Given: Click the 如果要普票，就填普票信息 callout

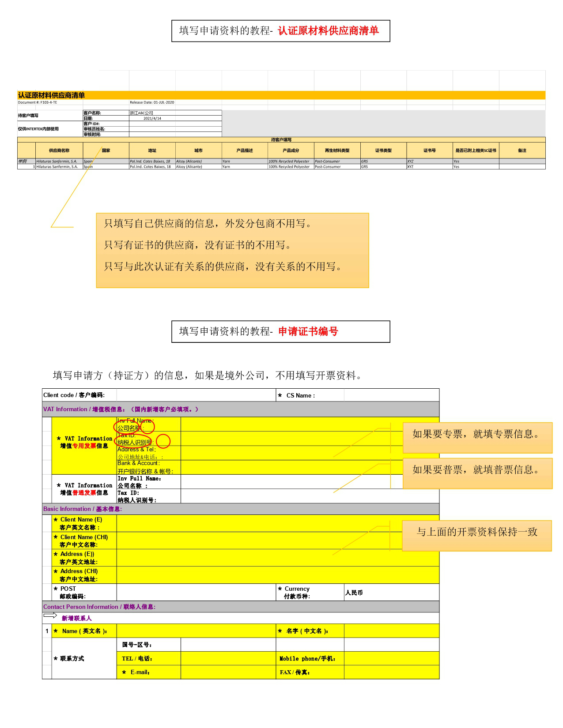Looking at the screenshot, I should point(477,473).
